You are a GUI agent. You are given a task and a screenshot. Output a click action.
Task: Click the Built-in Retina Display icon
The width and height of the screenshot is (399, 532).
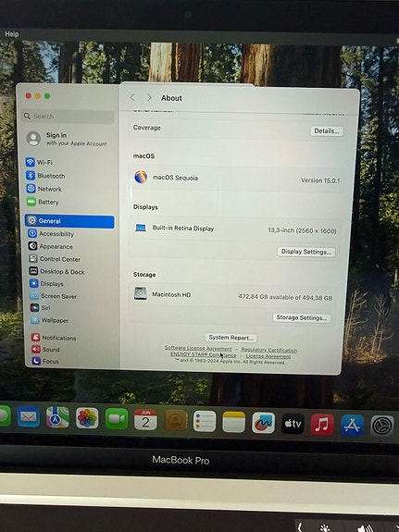(x=140, y=228)
